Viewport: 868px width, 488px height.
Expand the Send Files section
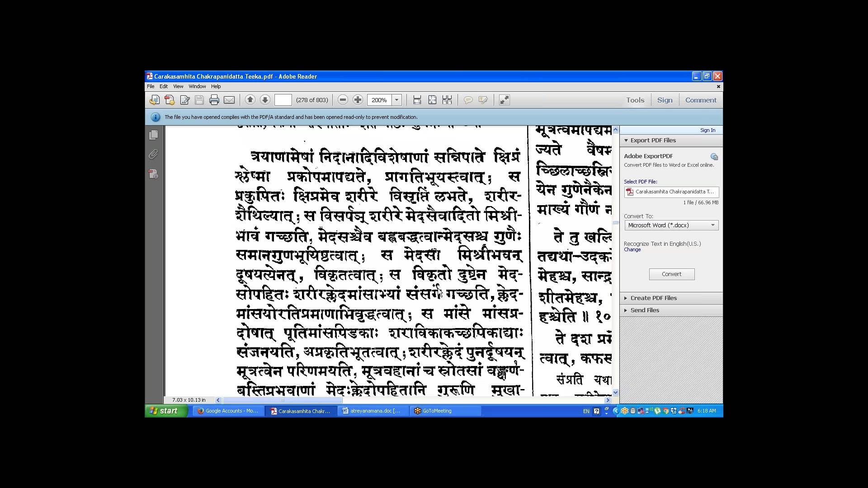645,310
